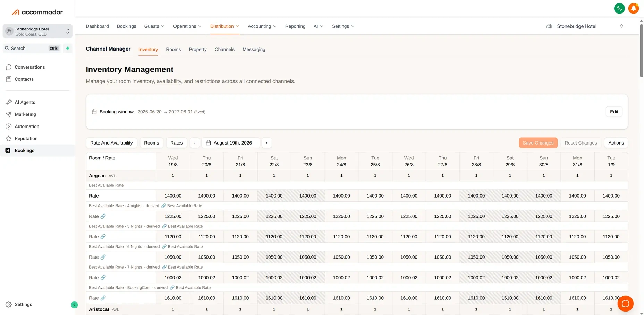
Task: Expand the Distribution menu dropdown
Action: pyautogui.click(x=224, y=26)
